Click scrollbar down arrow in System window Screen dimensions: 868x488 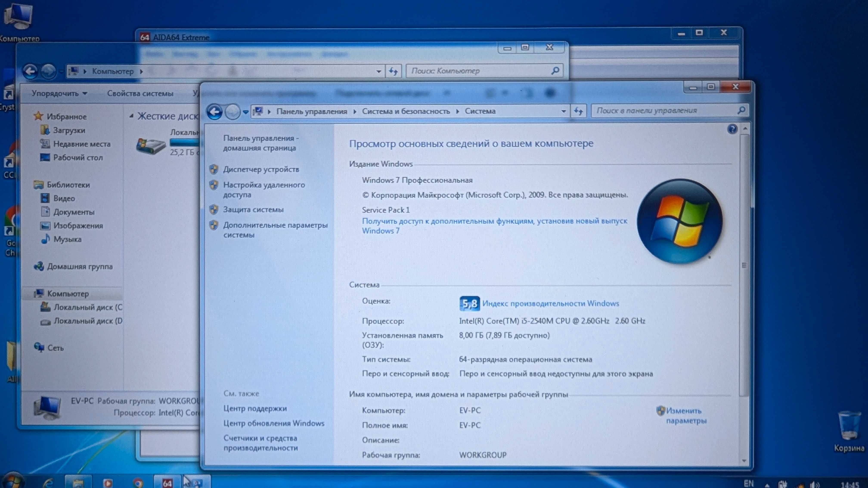(744, 460)
